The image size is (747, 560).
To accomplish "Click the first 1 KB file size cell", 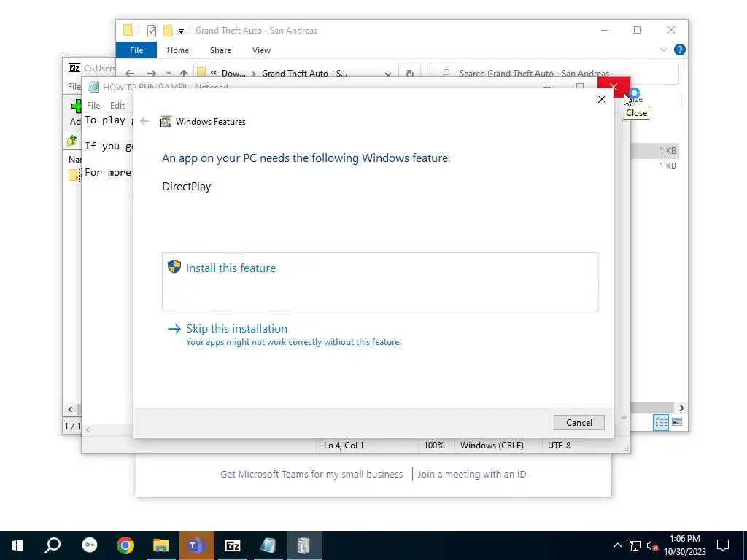I will click(667, 150).
